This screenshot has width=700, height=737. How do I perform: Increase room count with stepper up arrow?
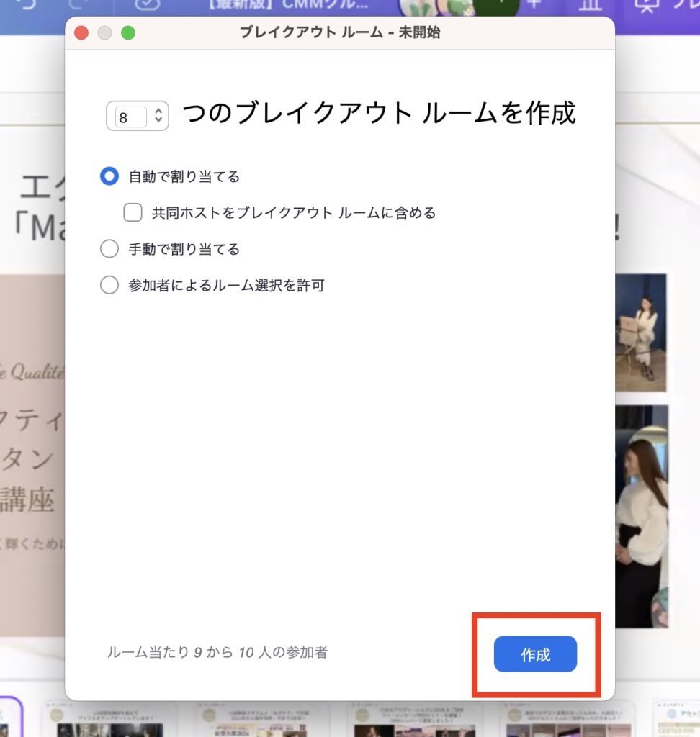point(159,111)
